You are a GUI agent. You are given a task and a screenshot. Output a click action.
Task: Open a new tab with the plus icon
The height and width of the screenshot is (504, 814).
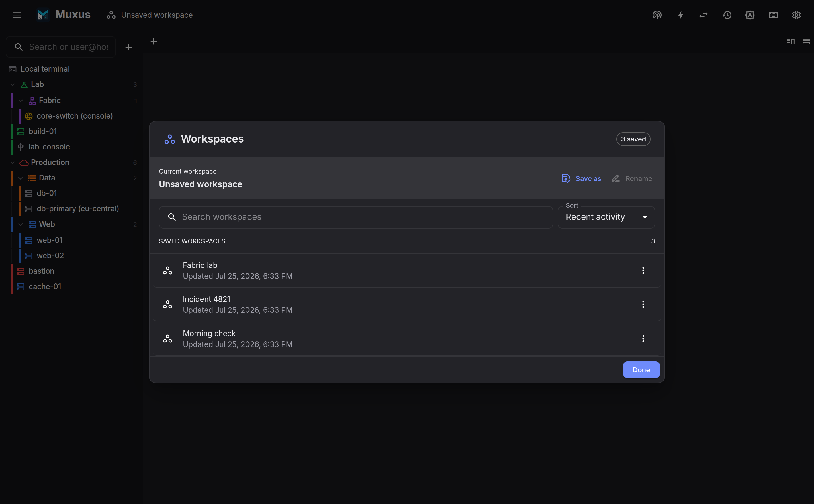154,41
